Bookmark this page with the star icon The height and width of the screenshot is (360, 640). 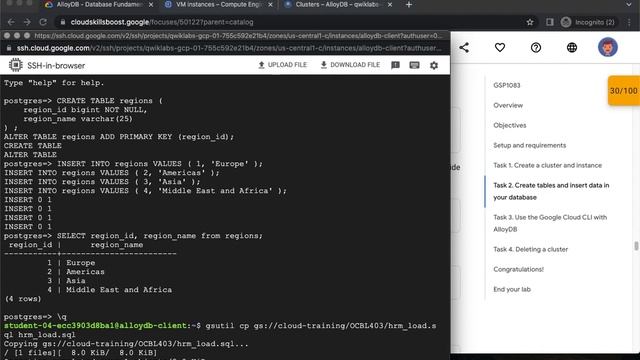click(530, 22)
